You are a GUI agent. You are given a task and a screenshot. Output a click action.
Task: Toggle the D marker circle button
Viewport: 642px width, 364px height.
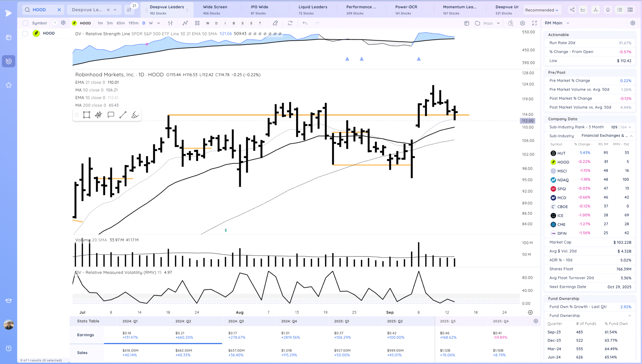[x=216, y=23]
